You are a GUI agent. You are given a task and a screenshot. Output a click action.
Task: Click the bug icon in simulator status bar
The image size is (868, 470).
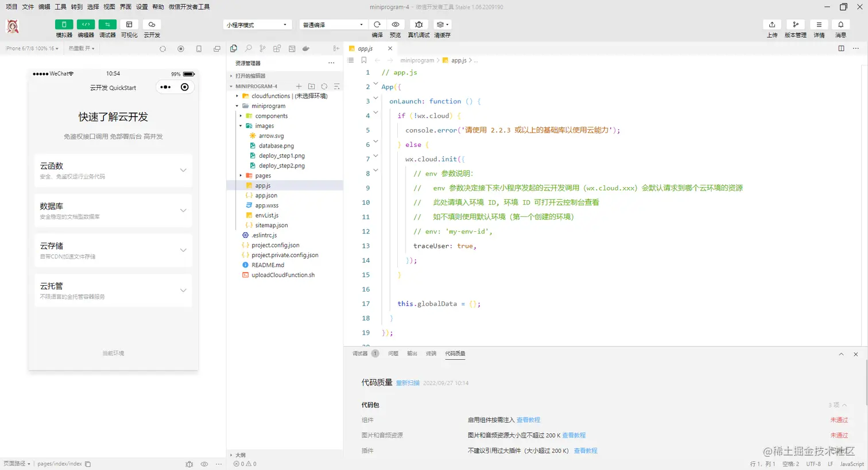click(189, 464)
